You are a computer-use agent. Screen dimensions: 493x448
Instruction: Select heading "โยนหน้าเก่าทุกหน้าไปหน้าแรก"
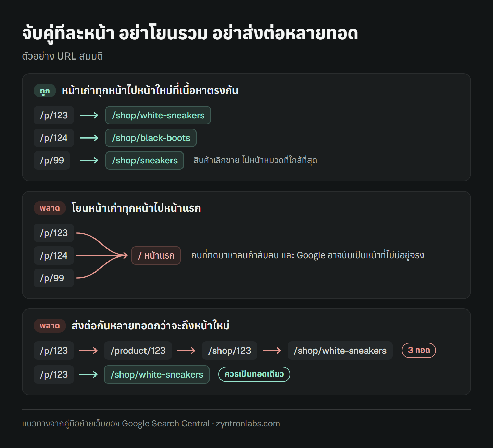[x=136, y=208]
